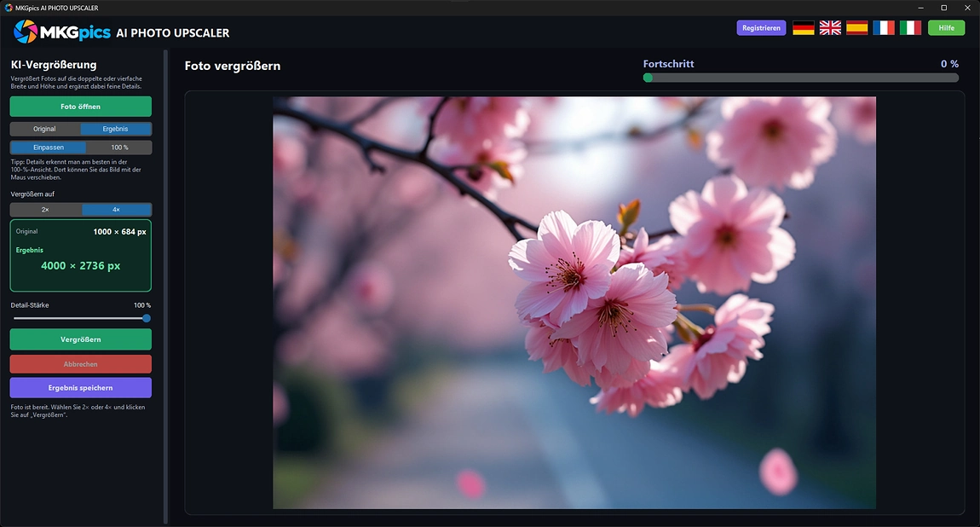Show the Original view

coord(45,129)
